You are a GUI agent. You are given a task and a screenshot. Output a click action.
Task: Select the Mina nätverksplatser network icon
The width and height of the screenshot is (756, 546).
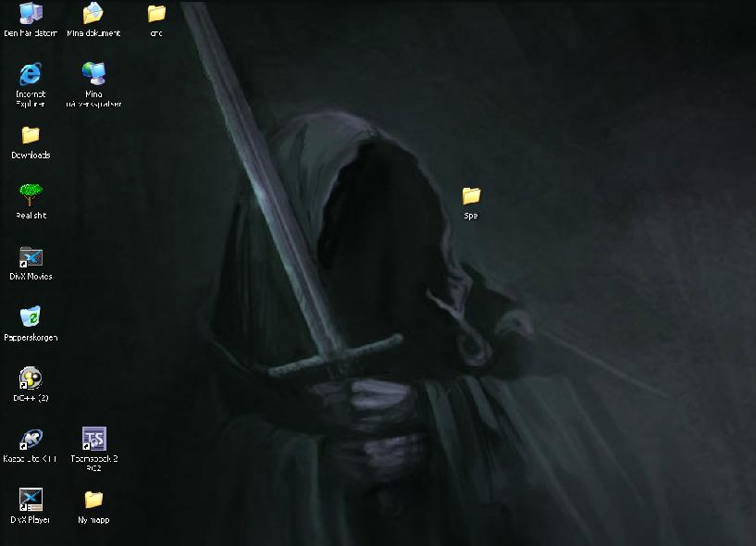coord(93,74)
